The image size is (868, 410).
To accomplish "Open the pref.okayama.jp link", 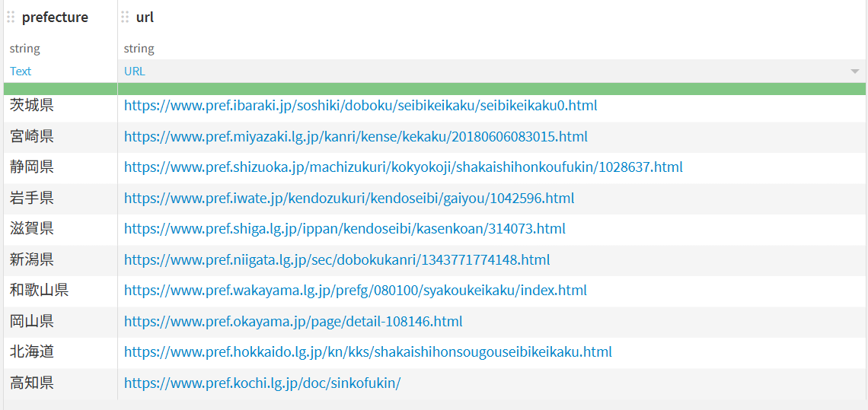I will pos(293,322).
